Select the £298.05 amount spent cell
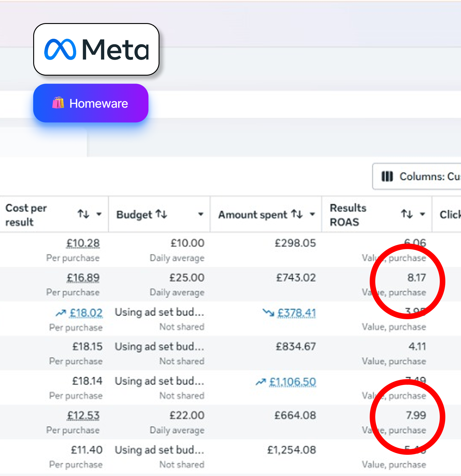Viewport: 461px width, 476px height. tap(295, 243)
